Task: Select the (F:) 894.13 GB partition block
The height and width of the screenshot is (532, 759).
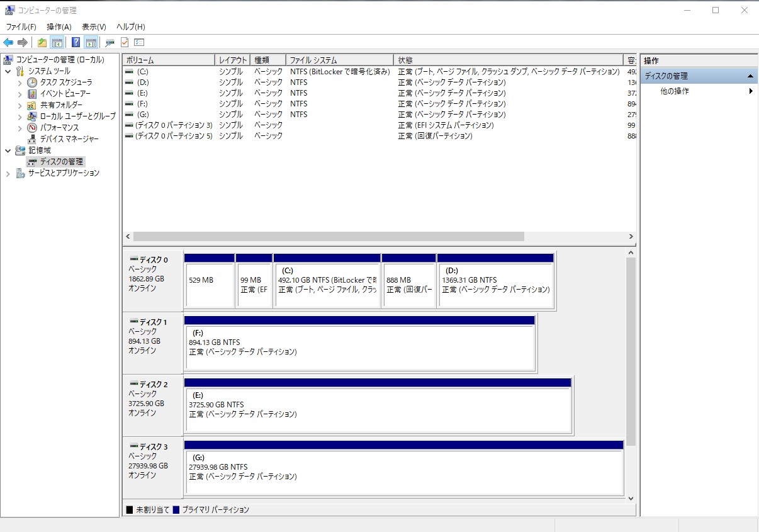Action: [360, 342]
